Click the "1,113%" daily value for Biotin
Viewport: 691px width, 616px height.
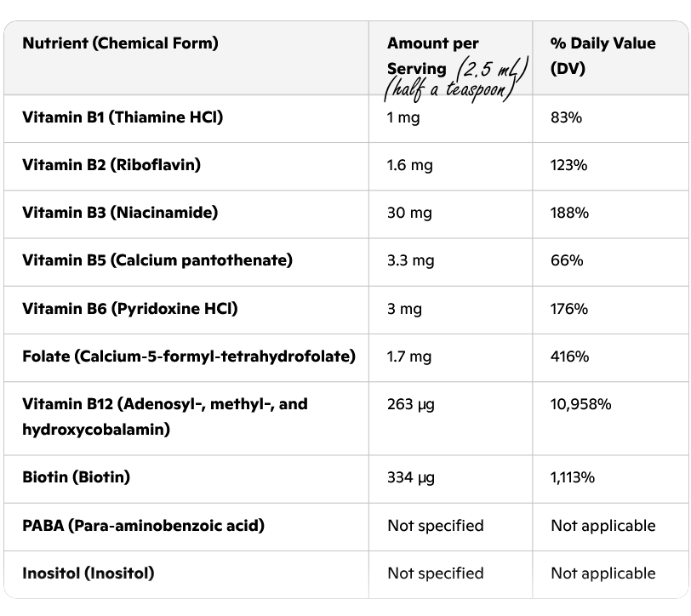pos(573,477)
